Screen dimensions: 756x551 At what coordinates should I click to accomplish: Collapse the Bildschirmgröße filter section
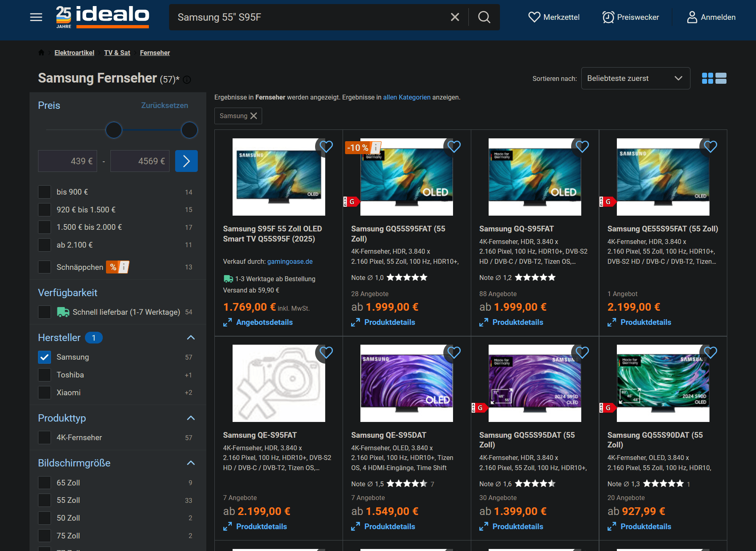[191, 463]
